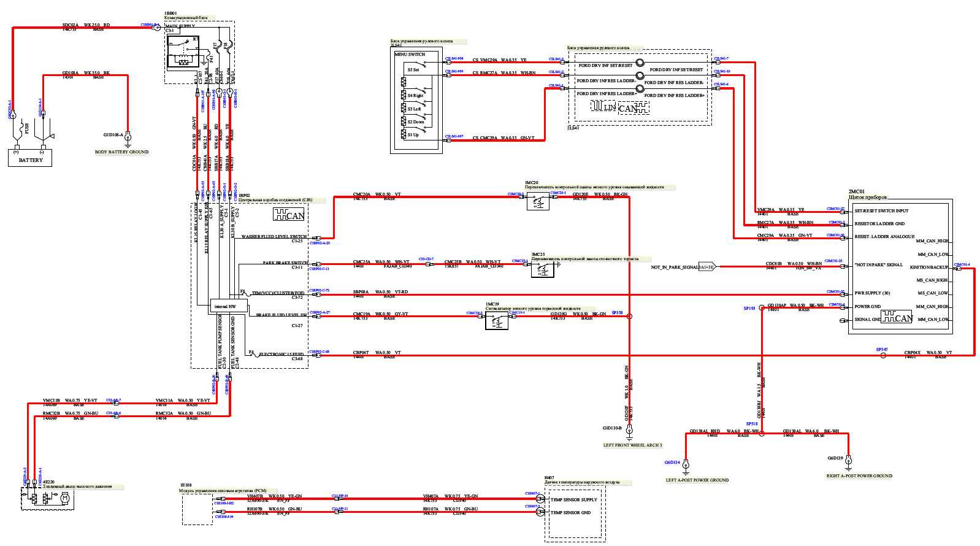Click the RESISTOR LADDER GND pin label
Image resolution: width=980 pixels, height=546 pixels.
point(879,223)
